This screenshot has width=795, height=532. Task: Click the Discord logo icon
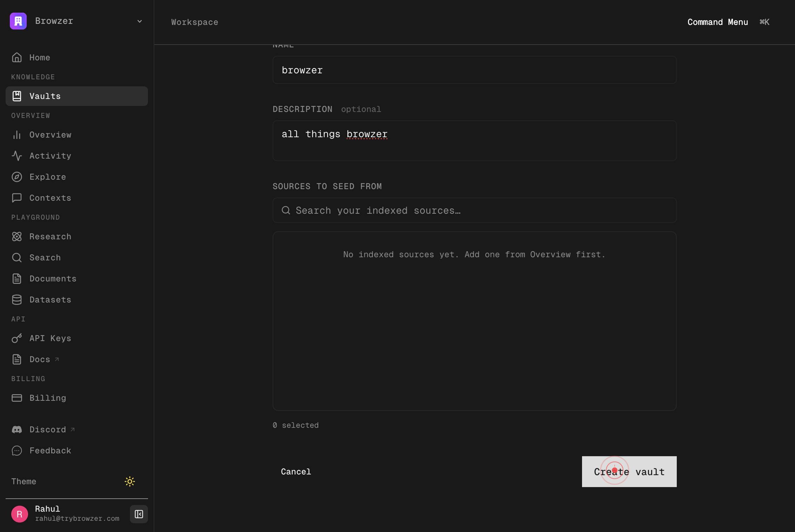17,430
